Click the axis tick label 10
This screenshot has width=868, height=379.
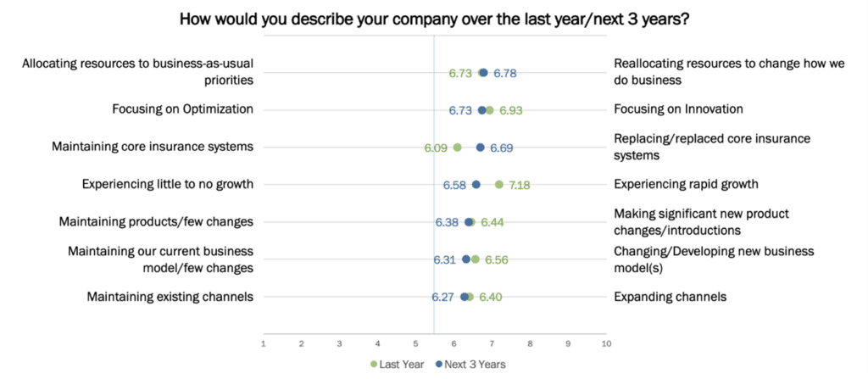[605, 343]
